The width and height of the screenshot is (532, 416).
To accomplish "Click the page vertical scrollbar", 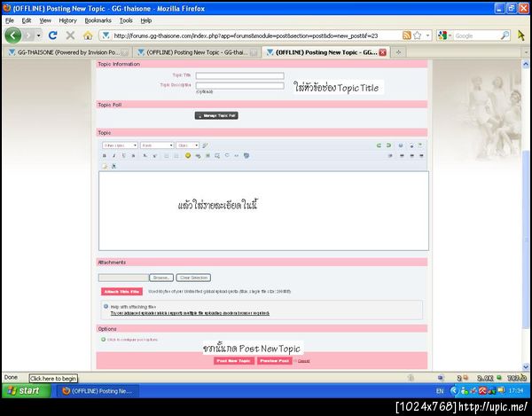I will 526,238.
